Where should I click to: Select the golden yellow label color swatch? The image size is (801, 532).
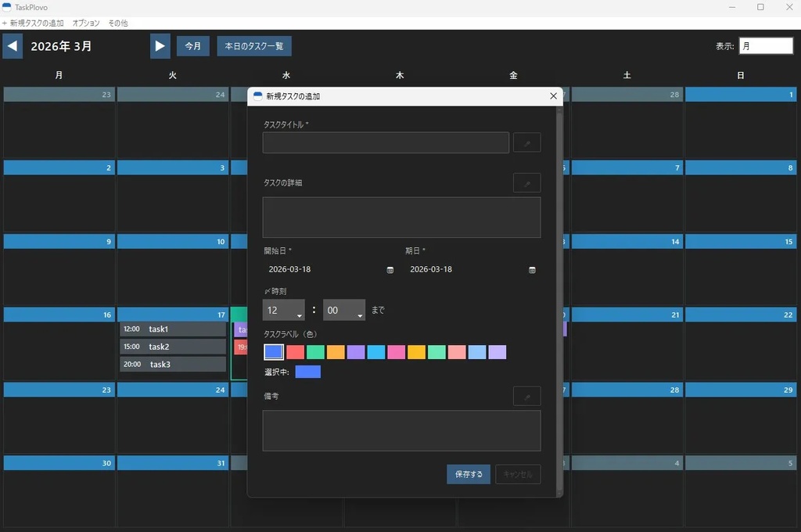point(416,352)
